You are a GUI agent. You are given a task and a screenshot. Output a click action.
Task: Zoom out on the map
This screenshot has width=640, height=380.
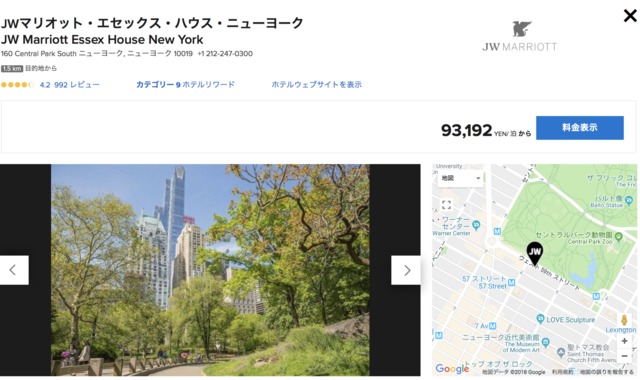624,356
